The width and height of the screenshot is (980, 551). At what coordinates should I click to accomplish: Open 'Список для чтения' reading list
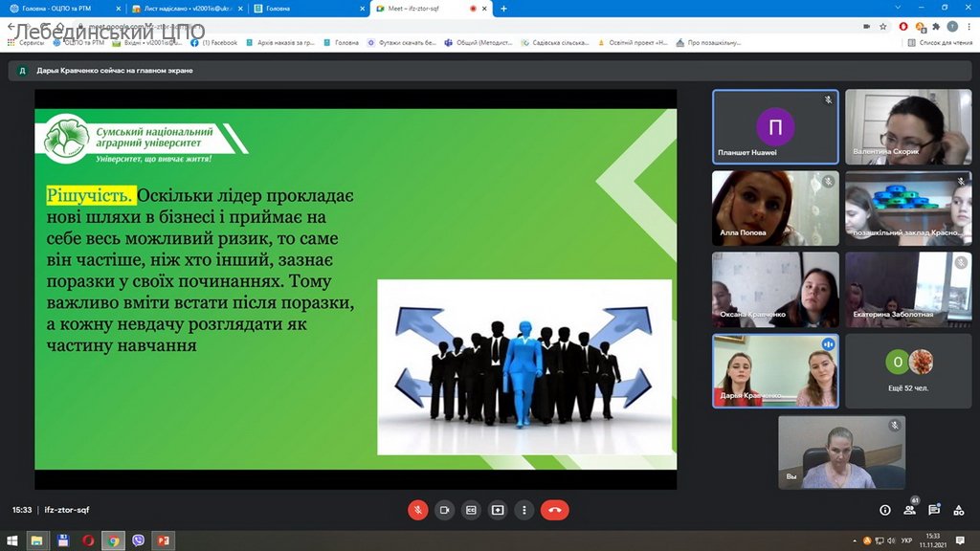[938, 43]
